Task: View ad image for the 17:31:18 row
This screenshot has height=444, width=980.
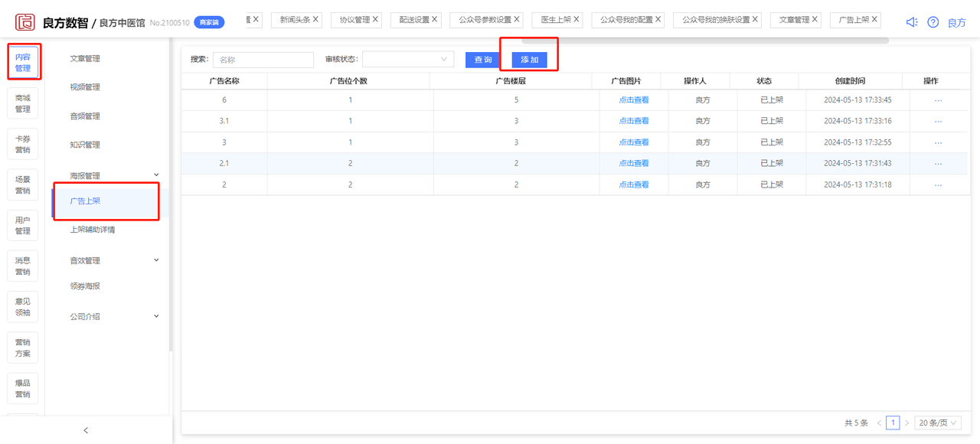Action: point(634,184)
